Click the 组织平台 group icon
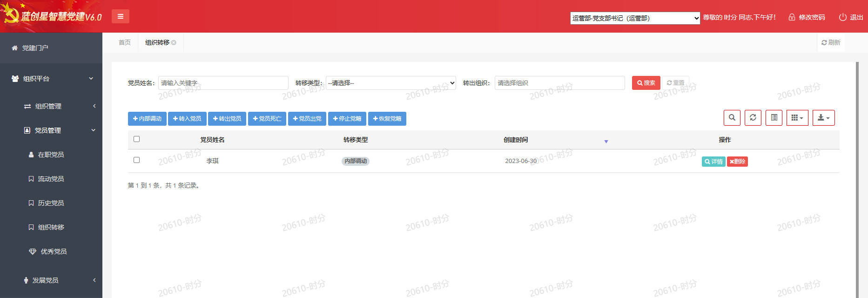 click(15, 79)
